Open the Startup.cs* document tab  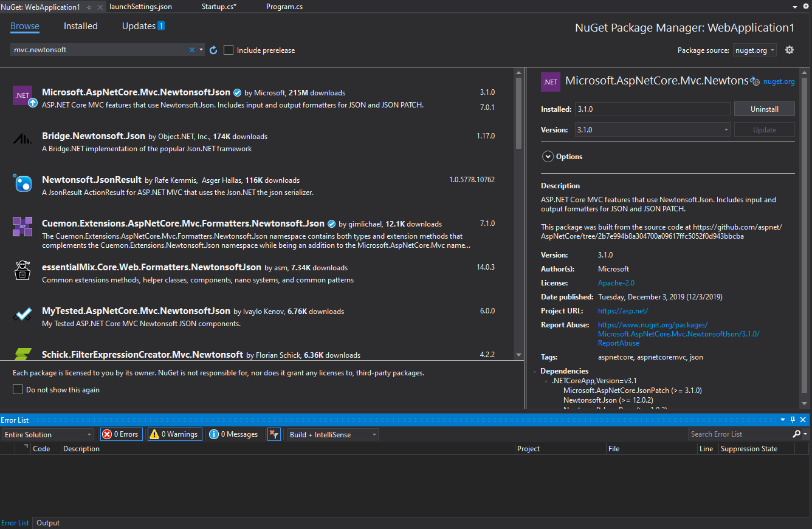218,7
